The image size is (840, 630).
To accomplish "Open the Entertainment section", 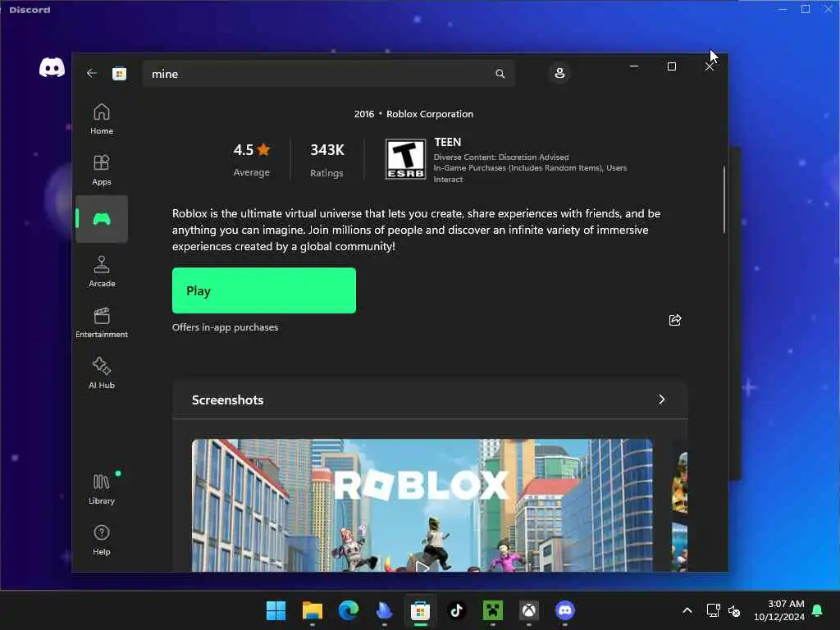I will [x=102, y=322].
